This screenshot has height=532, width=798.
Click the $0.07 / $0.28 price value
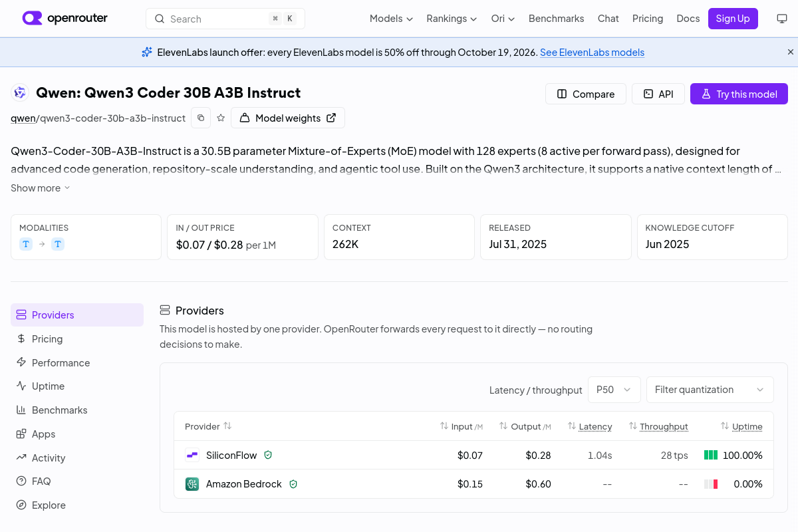pos(209,244)
